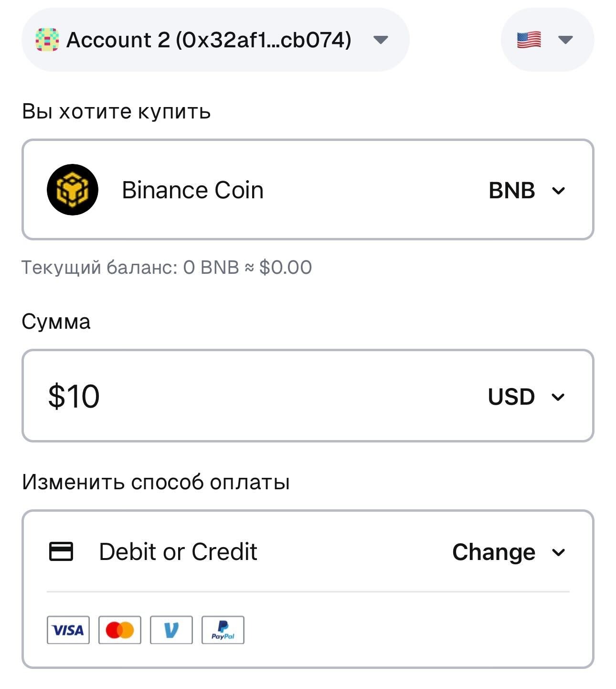Click the Binance Coin logo icon
This screenshot has height=689, width=616.
click(x=73, y=190)
